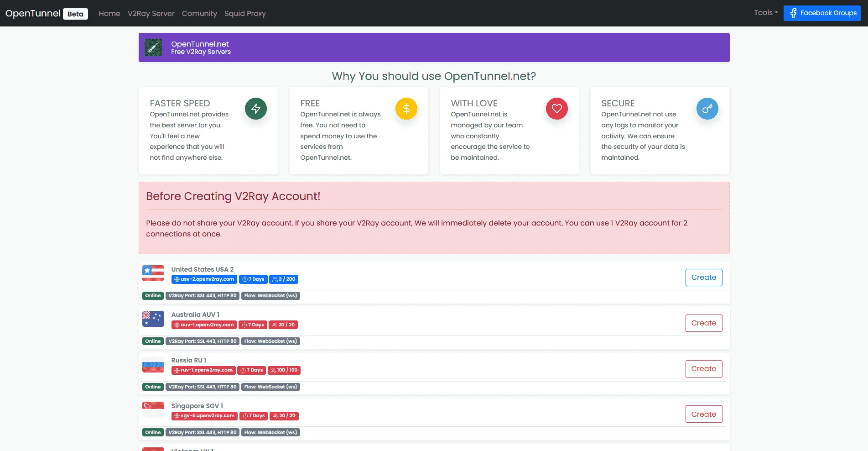The height and width of the screenshot is (451, 868).
Task: Create account on Singapore SGV 1
Action: [x=704, y=414]
